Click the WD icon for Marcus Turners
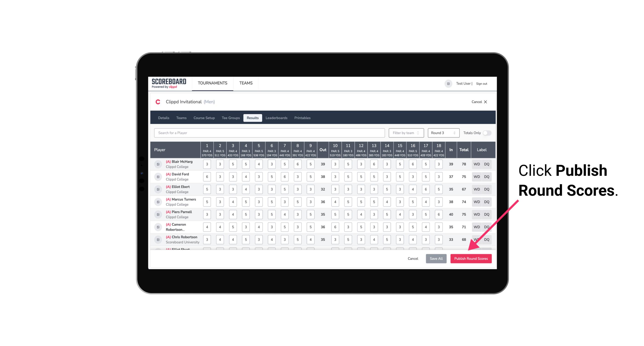This screenshot has height=346, width=644. [x=476, y=202]
